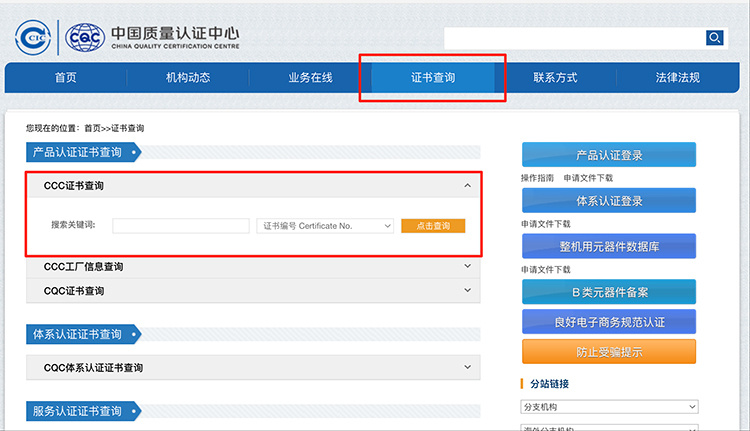Collapse the CCC证书查询 section
The image size is (750, 431).
coord(467,186)
